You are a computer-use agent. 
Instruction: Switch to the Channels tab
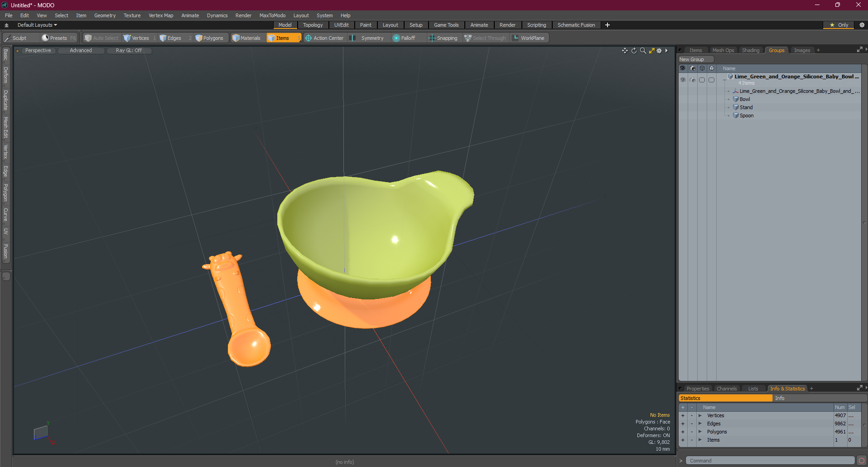tap(726, 389)
